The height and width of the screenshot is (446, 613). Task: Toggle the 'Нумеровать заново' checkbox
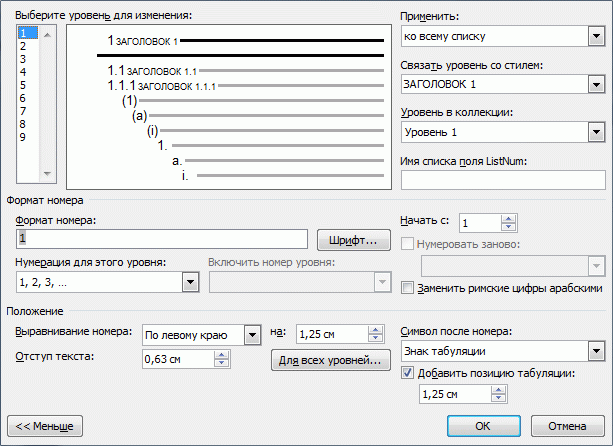pyautogui.click(x=407, y=244)
